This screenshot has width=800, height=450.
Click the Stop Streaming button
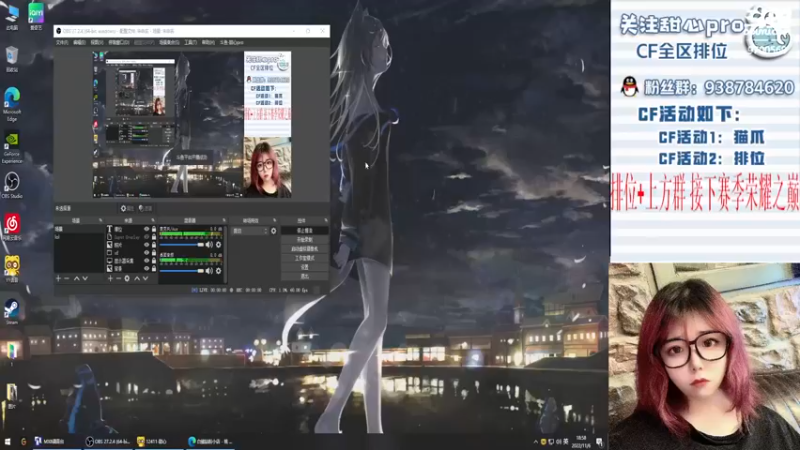[x=305, y=231]
